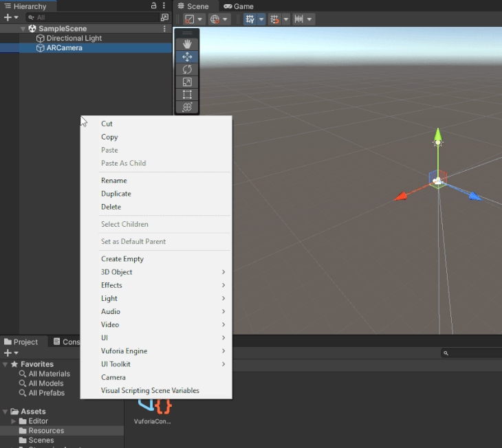Open UI submenu

[156, 337]
